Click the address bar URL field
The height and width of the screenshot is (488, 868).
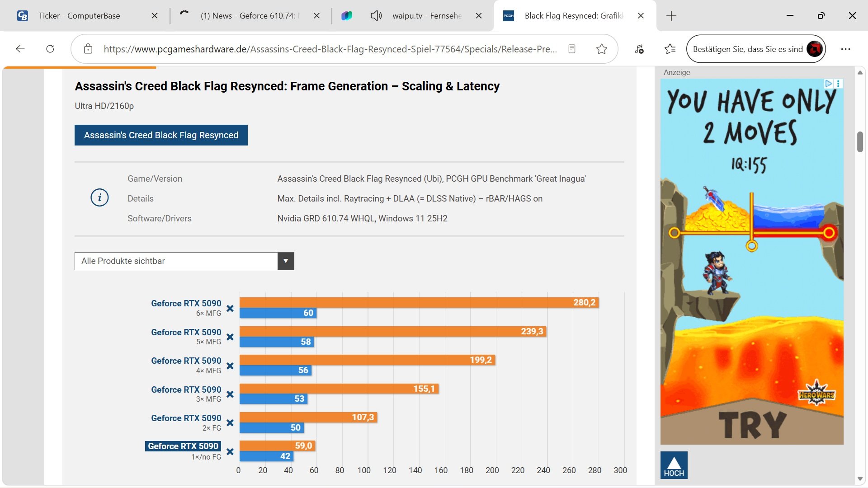[x=330, y=49]
